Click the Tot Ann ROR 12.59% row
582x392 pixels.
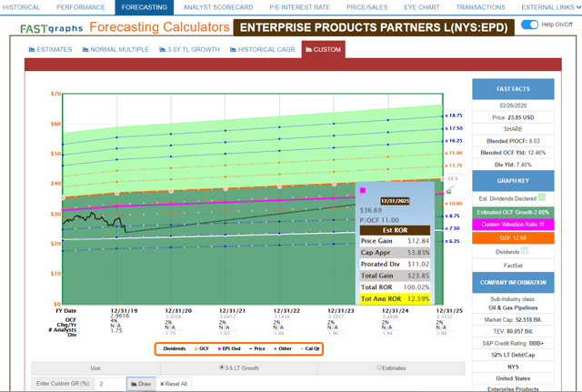pyautogui.click(x=395, y=299)
